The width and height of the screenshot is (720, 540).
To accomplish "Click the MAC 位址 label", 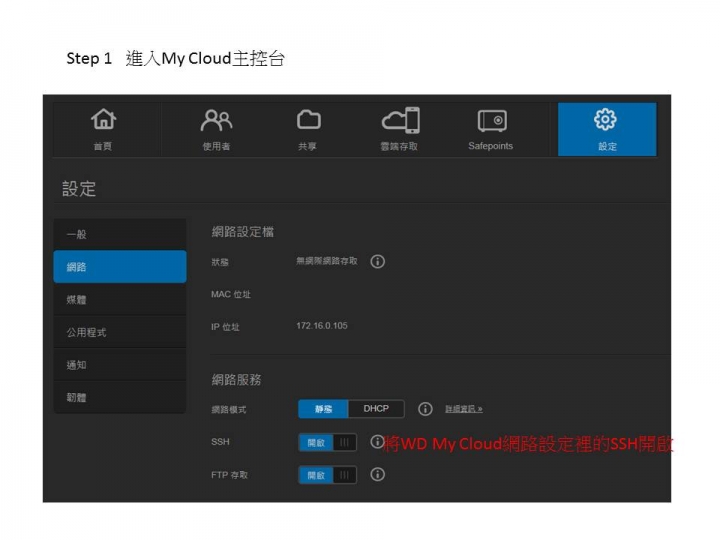I will tap(231, 294).
